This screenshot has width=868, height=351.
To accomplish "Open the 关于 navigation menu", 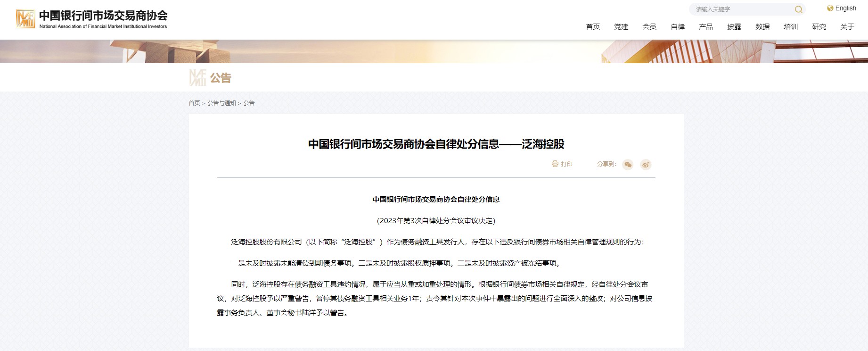I will tap(847, 26).
